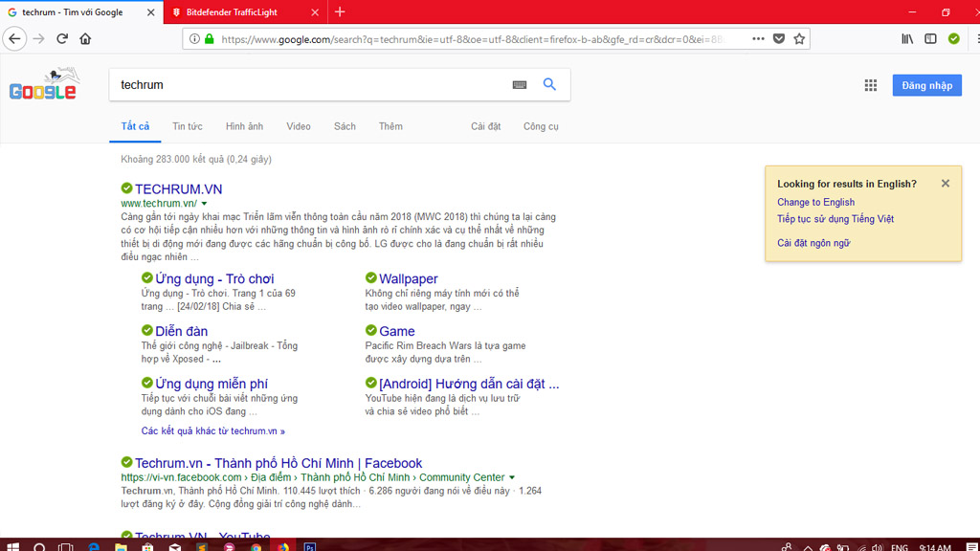980x551 pixels.
Task: Expand dropdown arrow after Community Center
Action: [x=512, y=477]
